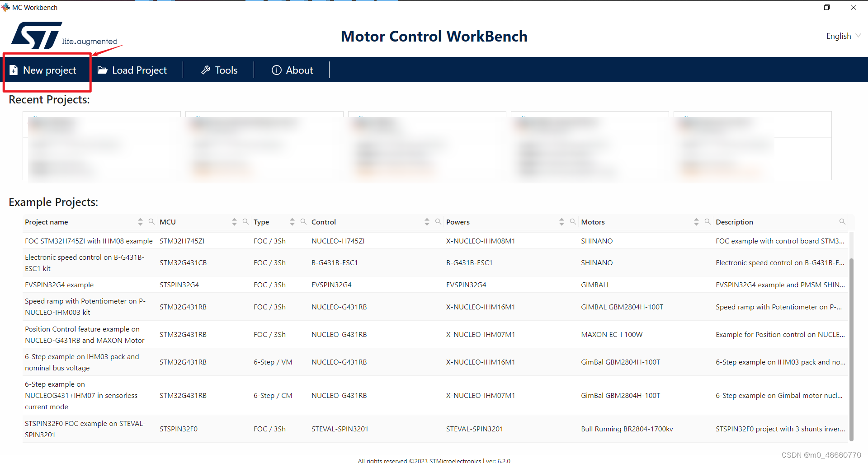Select the X-NUCLEO-IHM08M1 powers cell

coord(481,241)
